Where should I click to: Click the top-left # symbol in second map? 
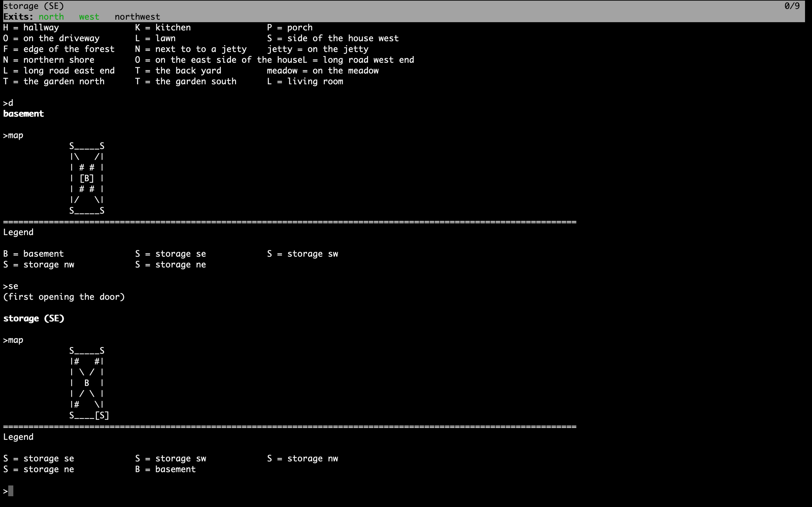tap(76, 362)
